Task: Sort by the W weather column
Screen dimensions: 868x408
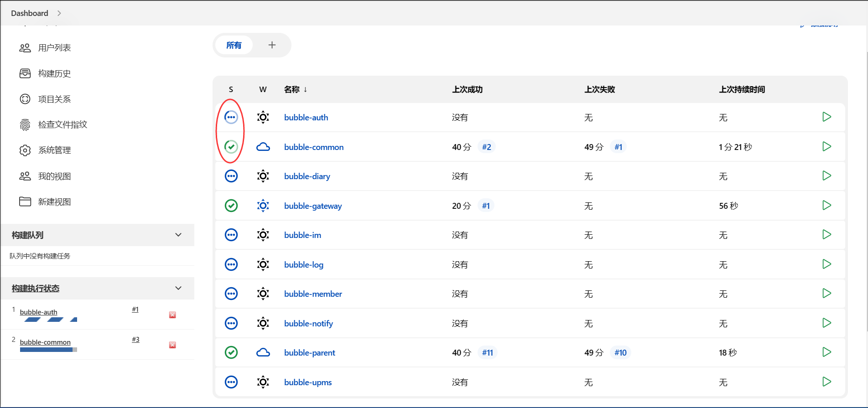Action: [x=263, y=89]
